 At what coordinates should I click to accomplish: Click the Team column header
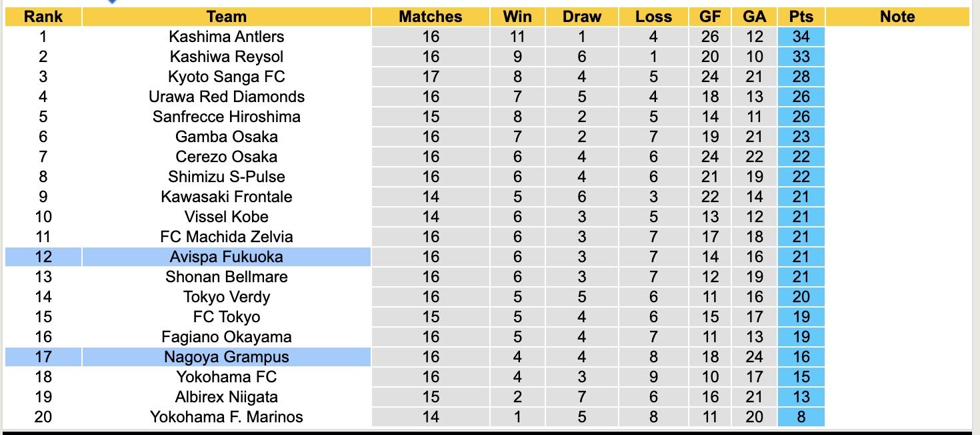tap(227, 17)
